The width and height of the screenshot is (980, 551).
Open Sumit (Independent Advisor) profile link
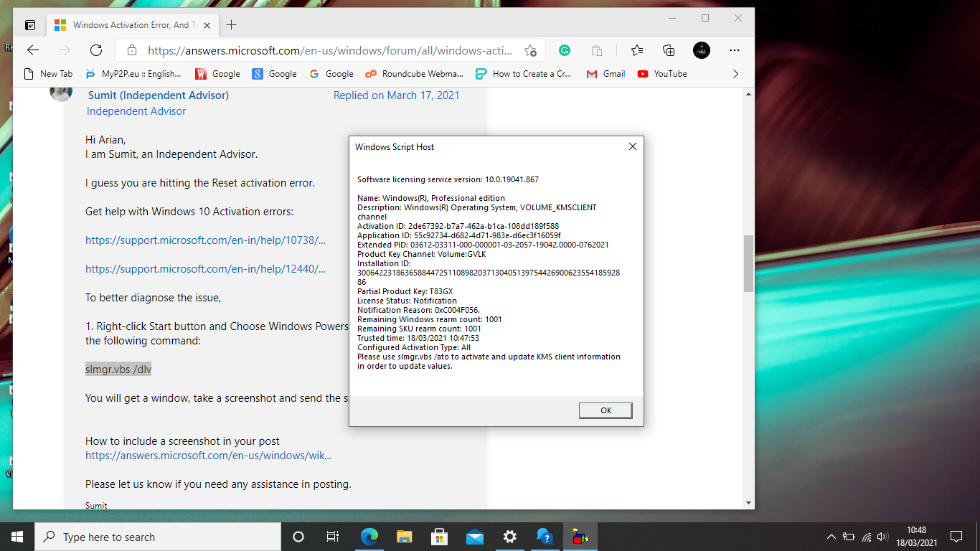(159, 95)
